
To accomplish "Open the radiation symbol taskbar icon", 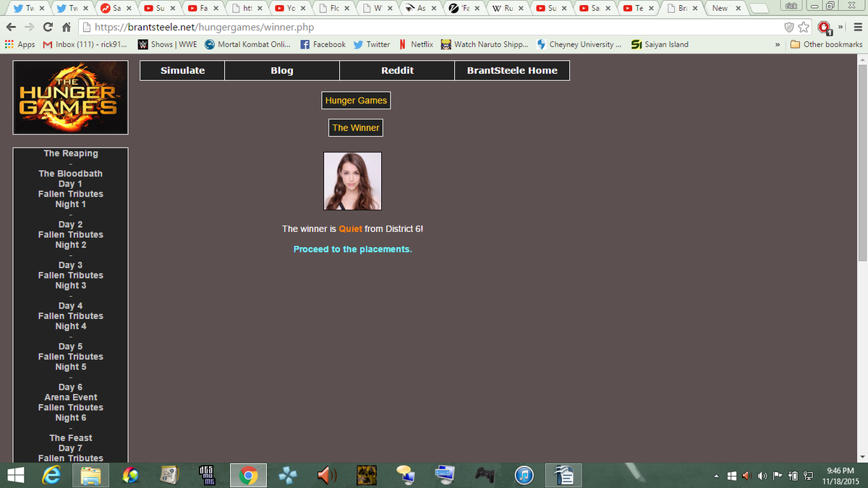I will pyautogui.click(x=366, y=475).
